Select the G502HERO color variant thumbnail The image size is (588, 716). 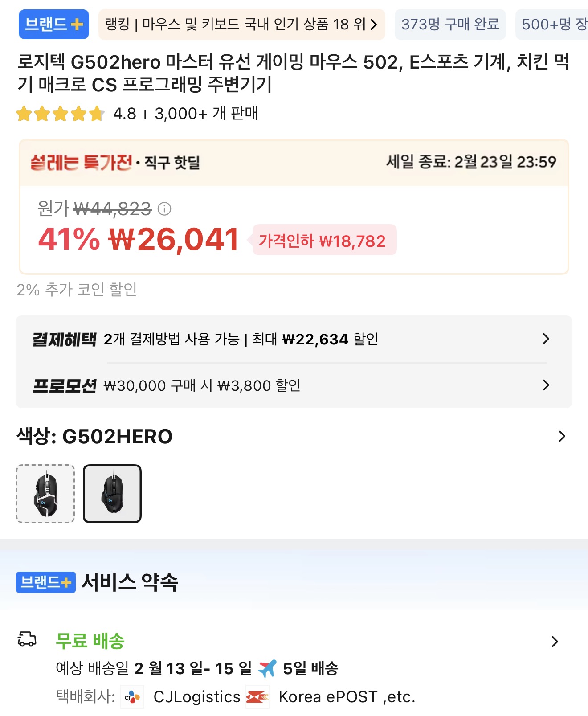[112, 494]
